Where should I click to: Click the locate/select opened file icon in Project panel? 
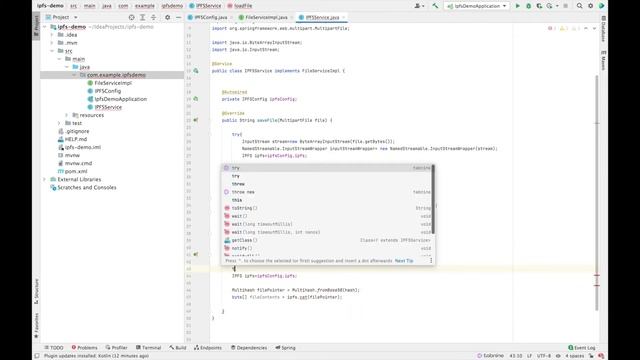click(x=131, y=18)
